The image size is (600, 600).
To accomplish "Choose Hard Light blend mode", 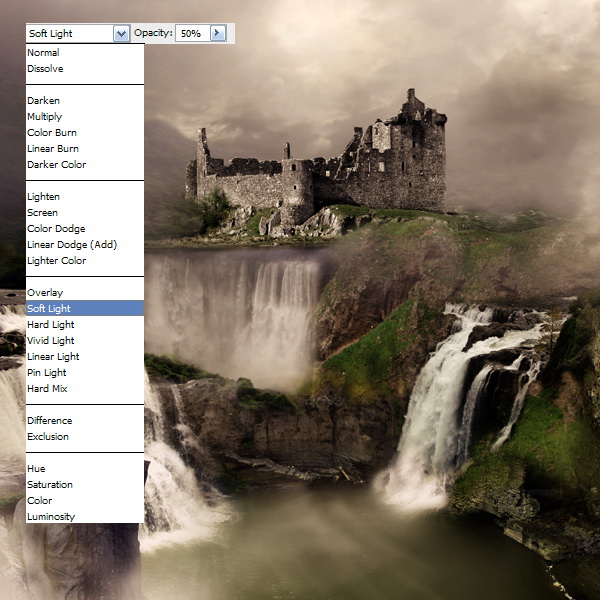I will tap(50, 325).
